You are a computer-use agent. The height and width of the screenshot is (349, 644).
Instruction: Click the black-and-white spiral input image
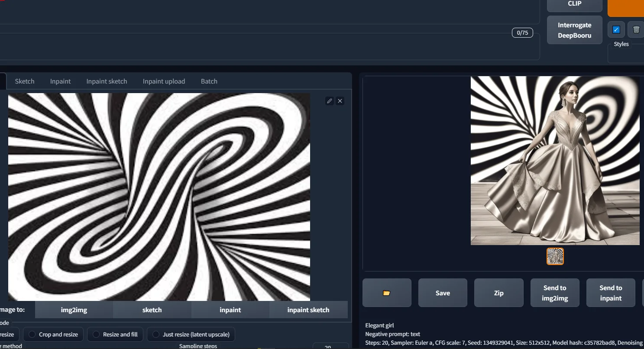click(159, 197)
